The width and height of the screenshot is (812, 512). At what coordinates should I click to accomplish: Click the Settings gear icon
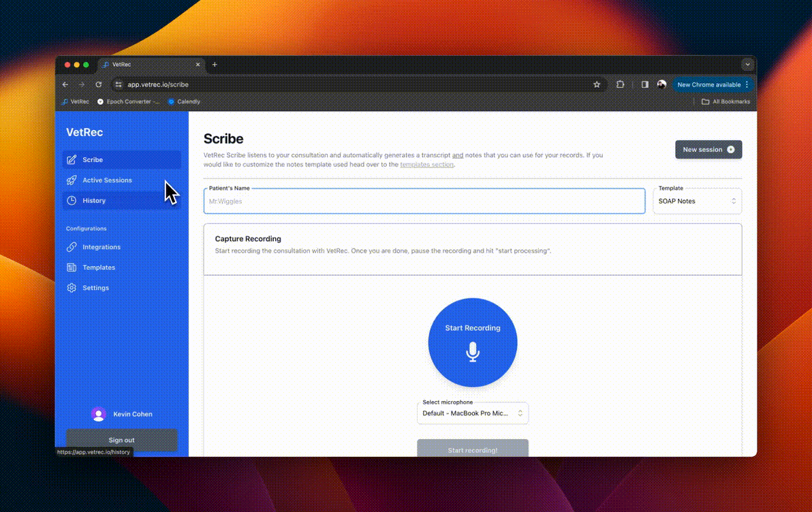tap(72, 288)
